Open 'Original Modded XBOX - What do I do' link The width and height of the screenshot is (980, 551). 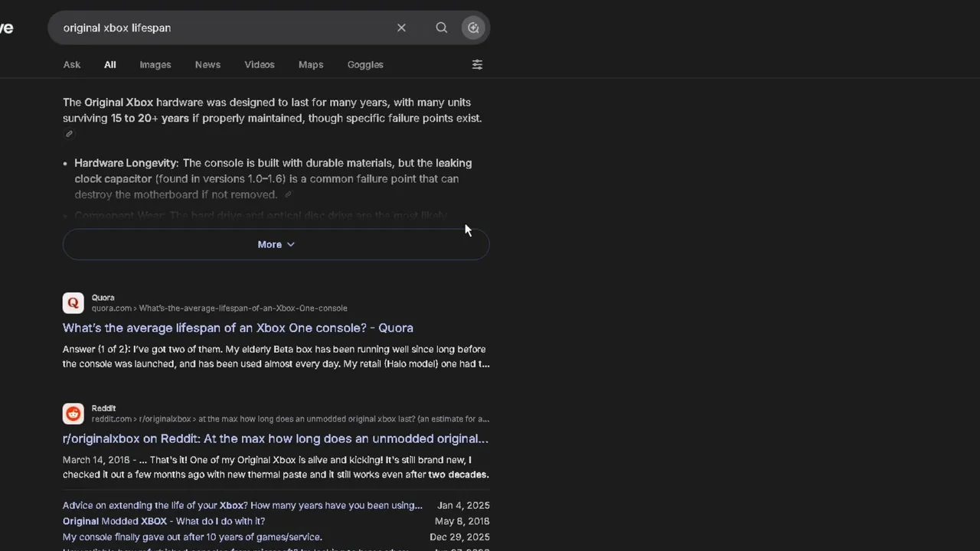(164, 521)
